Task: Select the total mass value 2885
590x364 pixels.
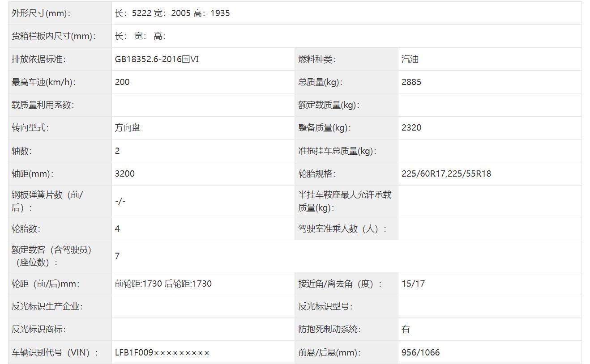Action: coord(411,82)
